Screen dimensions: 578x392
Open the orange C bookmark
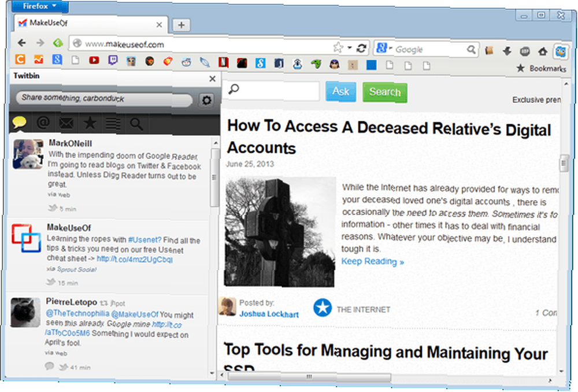(x=20, y=59)
